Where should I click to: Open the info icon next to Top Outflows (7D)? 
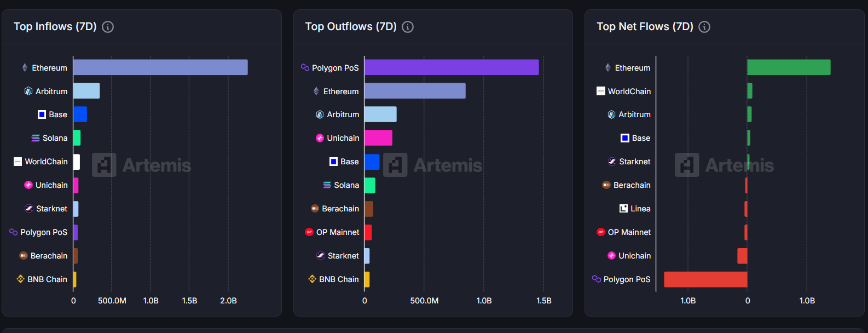(408, 27)
